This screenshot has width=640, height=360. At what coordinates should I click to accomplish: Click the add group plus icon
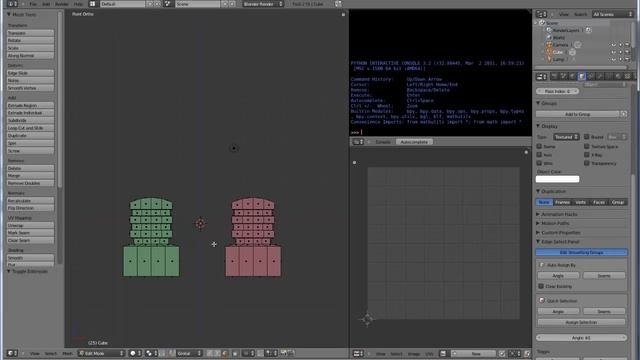[624, 114]
